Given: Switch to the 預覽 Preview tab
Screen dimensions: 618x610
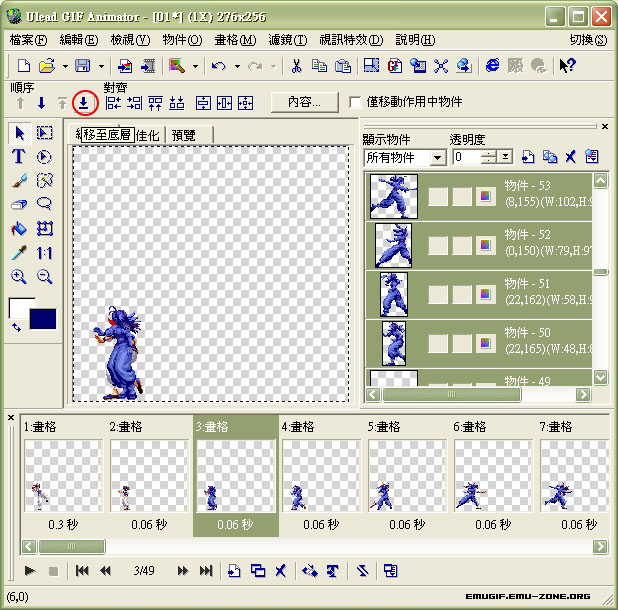Looking at the screenshot, I should tap(184, 136).
